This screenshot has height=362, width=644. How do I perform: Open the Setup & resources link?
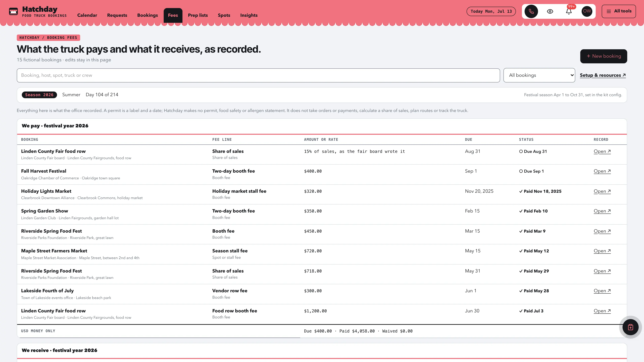[x=603, y=75]
